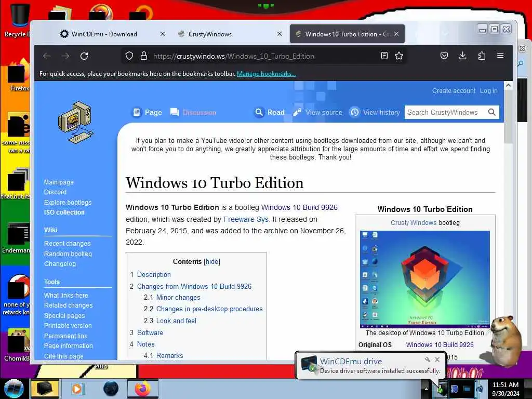This screenshot has width=532, height=399.
Task: Open the Page tab of the wiki
Action: (148, 112)
